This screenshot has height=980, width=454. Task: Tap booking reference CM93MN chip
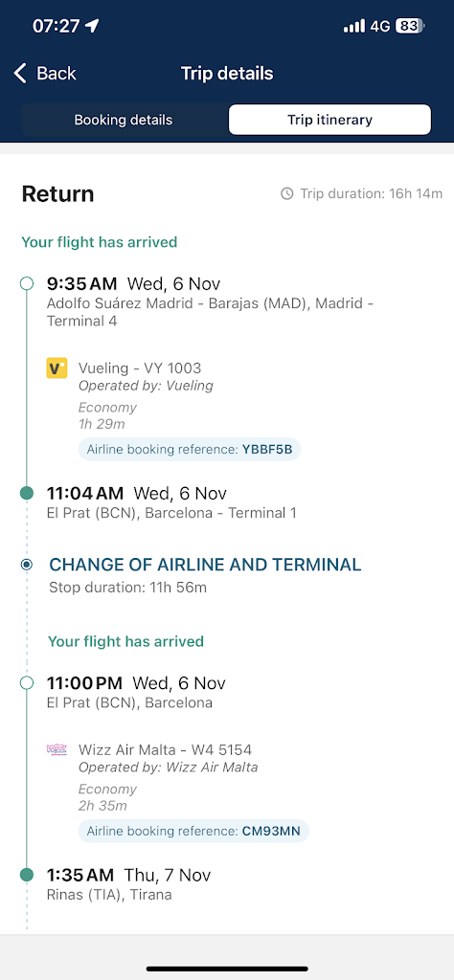tap(193, 832)
